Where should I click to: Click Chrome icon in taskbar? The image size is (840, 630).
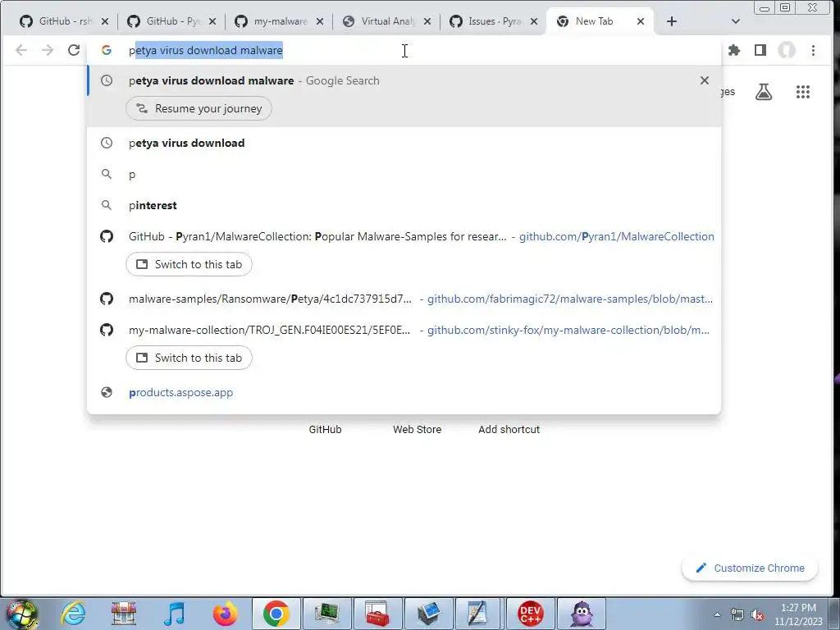click(x=276, y=614)
